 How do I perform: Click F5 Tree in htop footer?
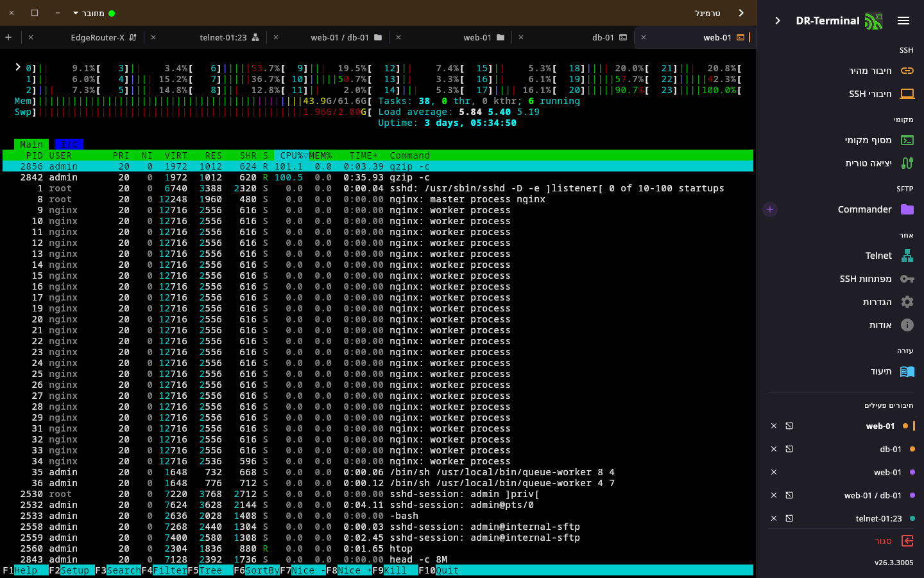[210, 570]
